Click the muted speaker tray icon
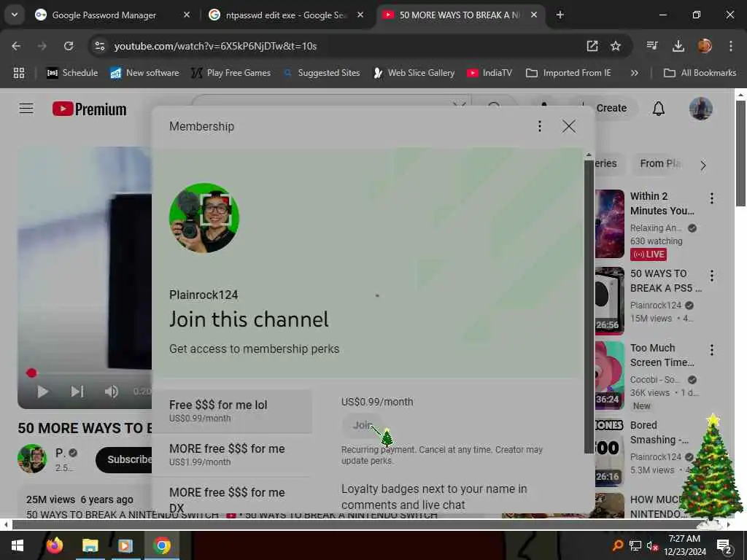The width and height of the screenshot is (747, 560). [x=652, y=546]
